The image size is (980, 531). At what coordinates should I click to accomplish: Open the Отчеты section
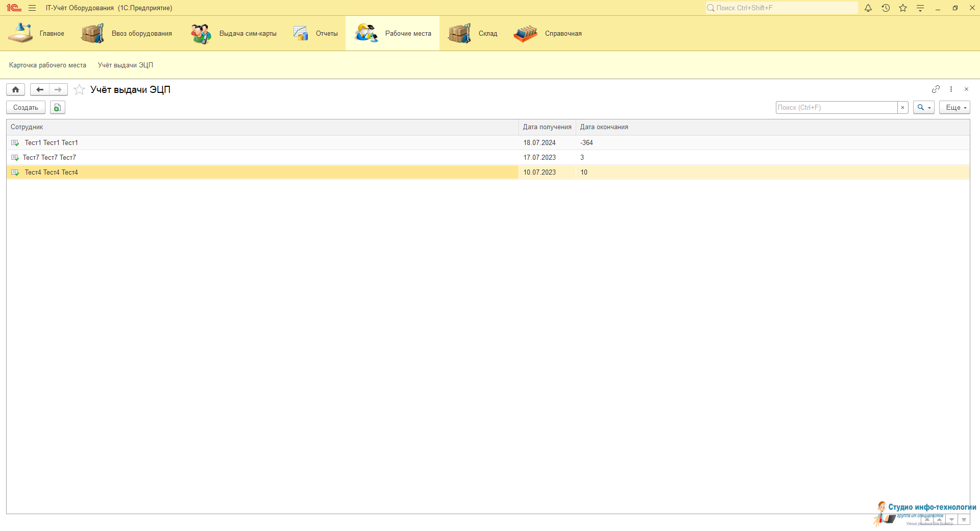(x=316, y=34)
